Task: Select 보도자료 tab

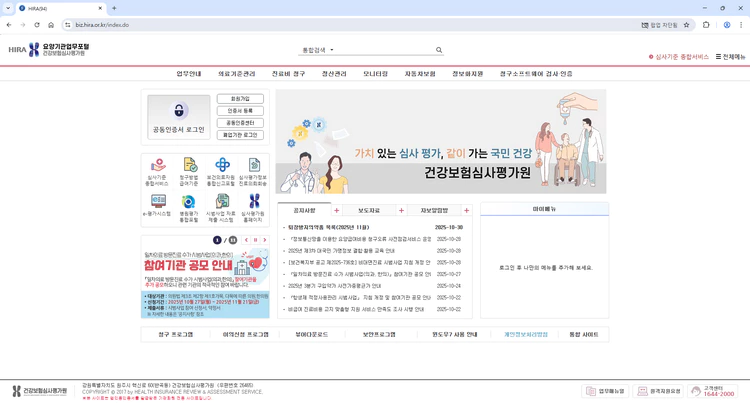Action: [x=369, y=210]
